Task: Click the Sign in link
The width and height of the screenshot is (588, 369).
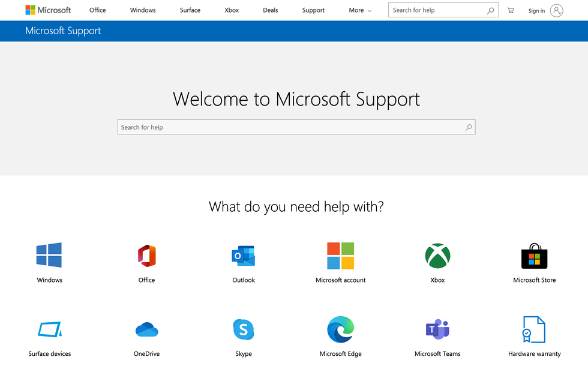Action: coord(536,10)
